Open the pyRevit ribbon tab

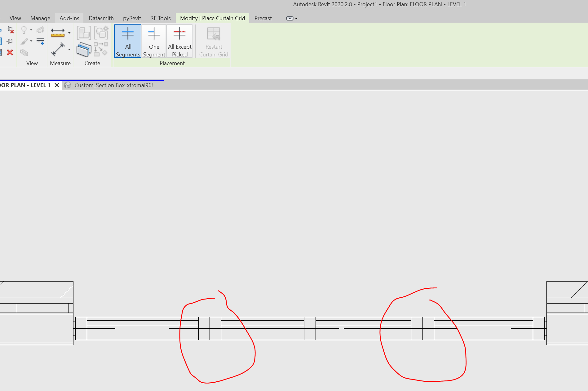132,18
